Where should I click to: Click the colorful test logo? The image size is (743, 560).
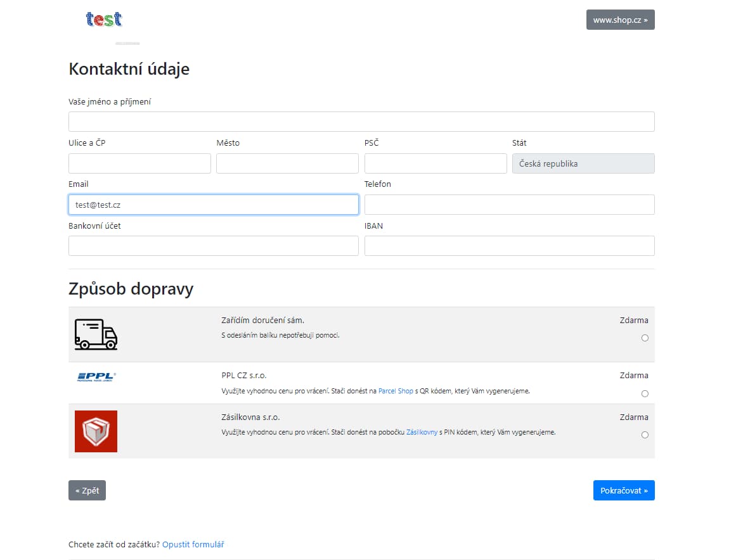(104, 20)
